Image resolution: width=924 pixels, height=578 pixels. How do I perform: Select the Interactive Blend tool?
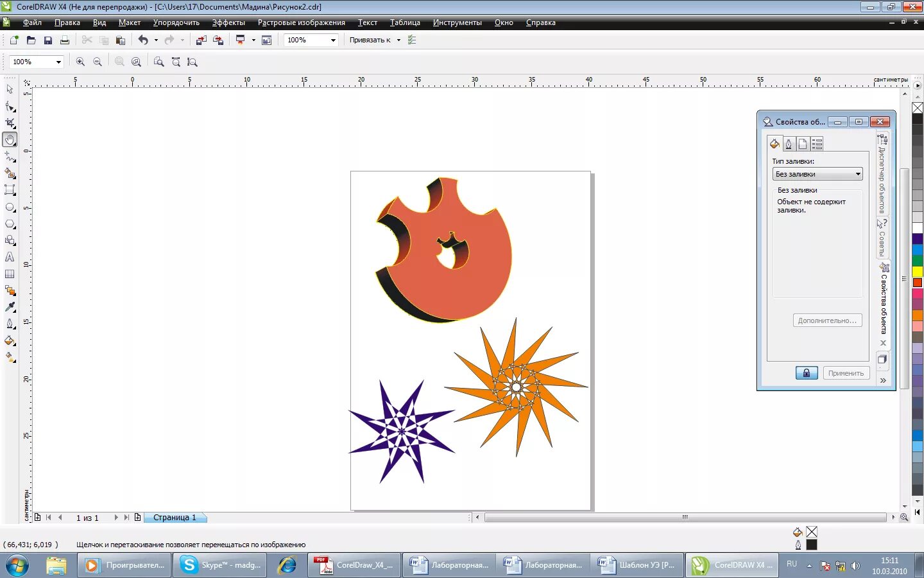coord(10,291)
